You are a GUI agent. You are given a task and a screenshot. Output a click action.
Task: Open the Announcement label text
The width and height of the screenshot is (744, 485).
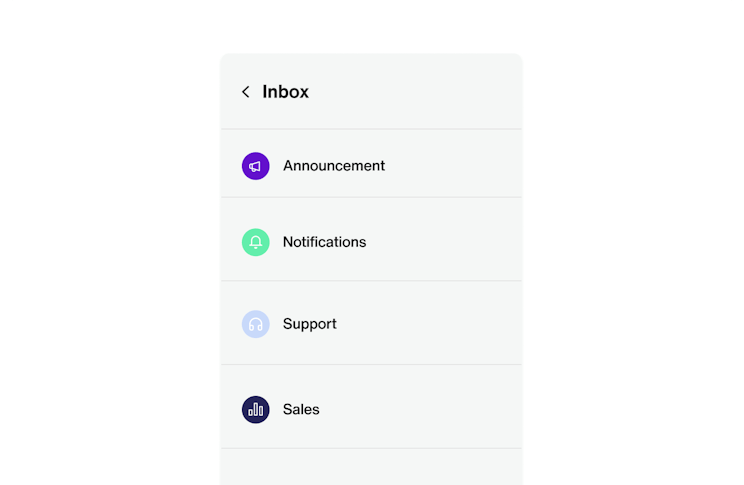(x=333, y=166)
